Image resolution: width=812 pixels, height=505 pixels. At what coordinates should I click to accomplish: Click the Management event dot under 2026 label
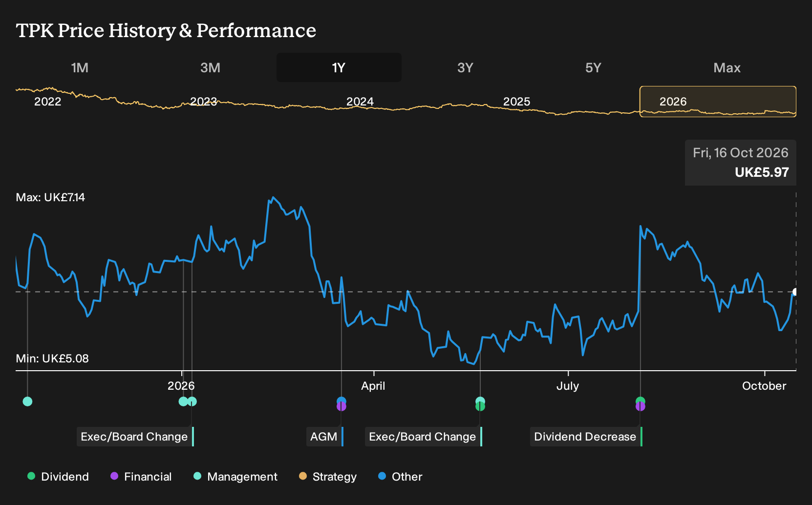pyautogui.click(x=183, y=401)
